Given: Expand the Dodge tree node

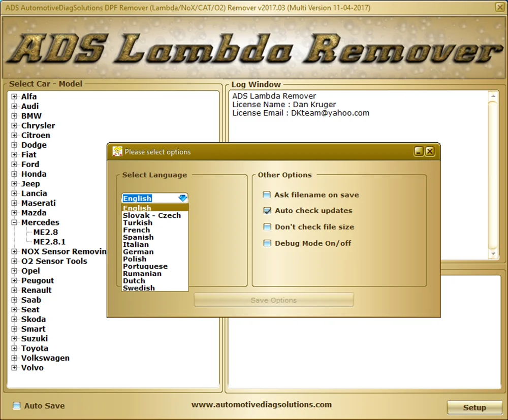Looking at the screenshot, I should tap(14, 145).
